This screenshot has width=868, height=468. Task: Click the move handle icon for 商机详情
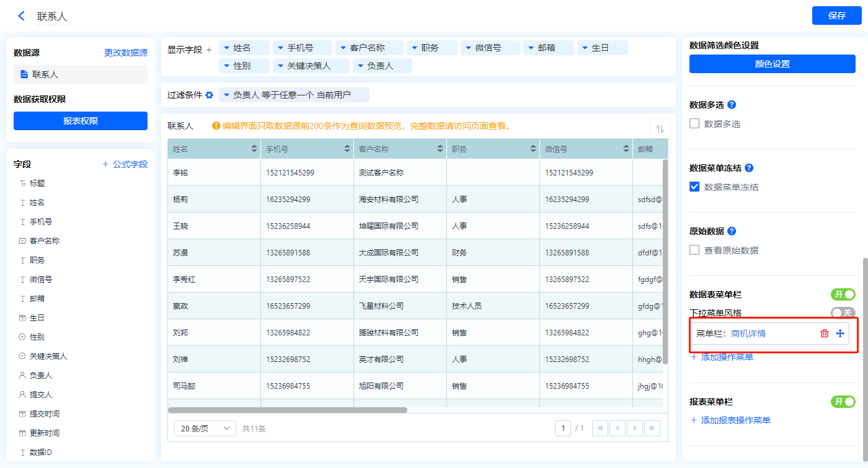pos(840,333)
